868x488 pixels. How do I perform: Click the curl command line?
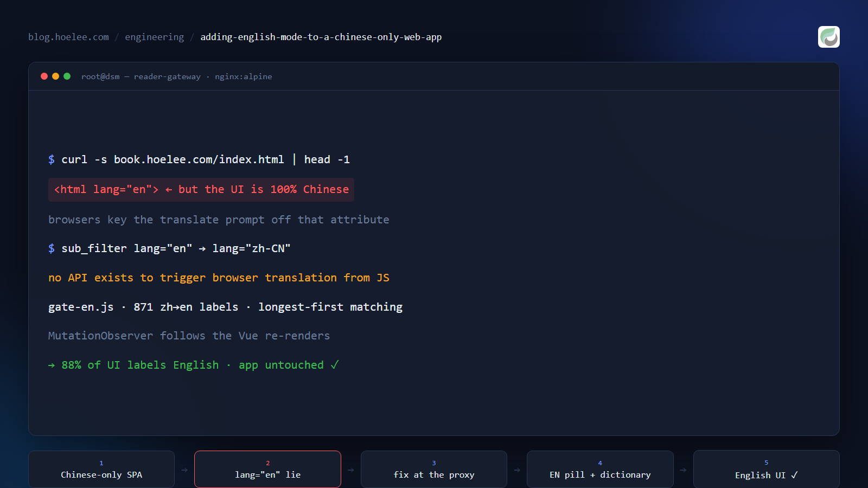coord(199,159)
